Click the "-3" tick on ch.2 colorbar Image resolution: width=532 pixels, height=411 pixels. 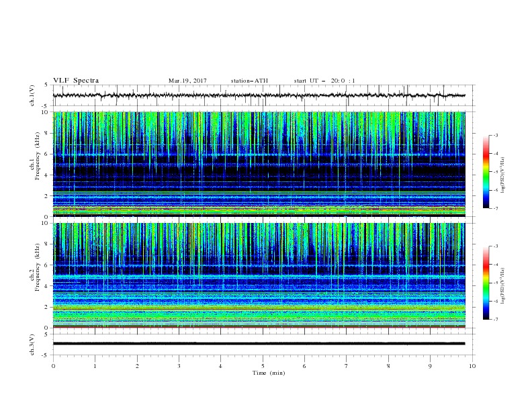pos(496,246)
